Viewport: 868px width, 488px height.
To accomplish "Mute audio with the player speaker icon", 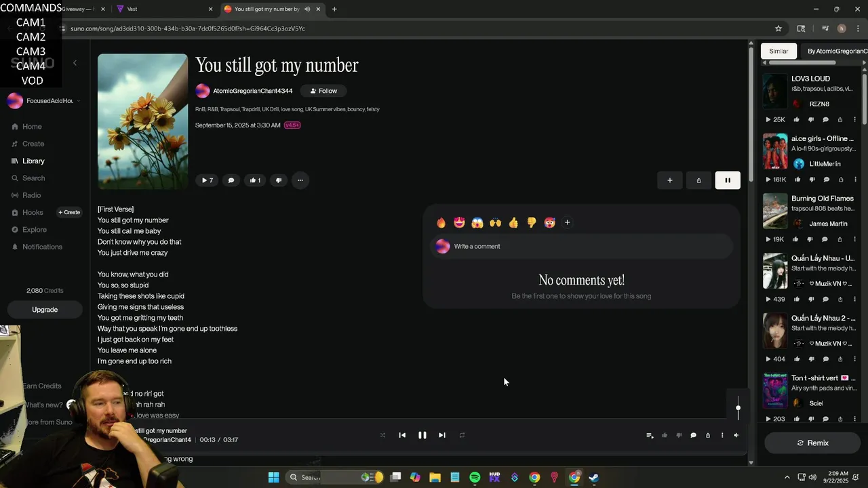I will (736, 435).
